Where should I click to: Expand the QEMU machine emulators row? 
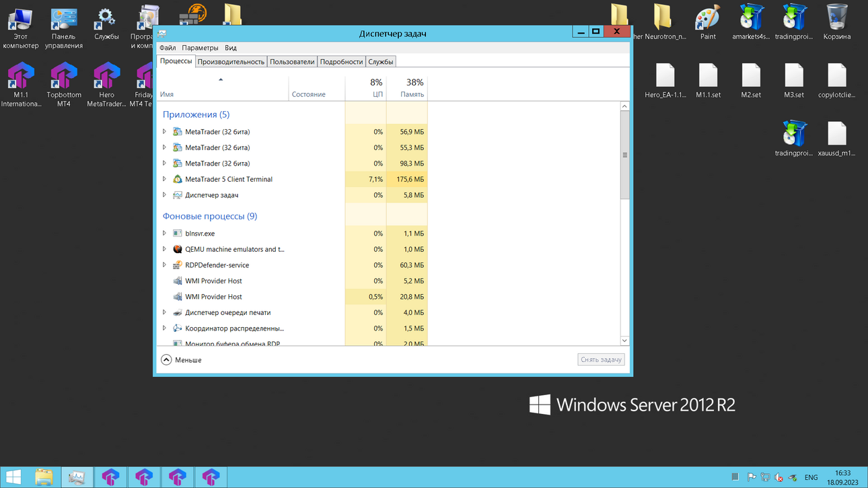click(164, 249)
